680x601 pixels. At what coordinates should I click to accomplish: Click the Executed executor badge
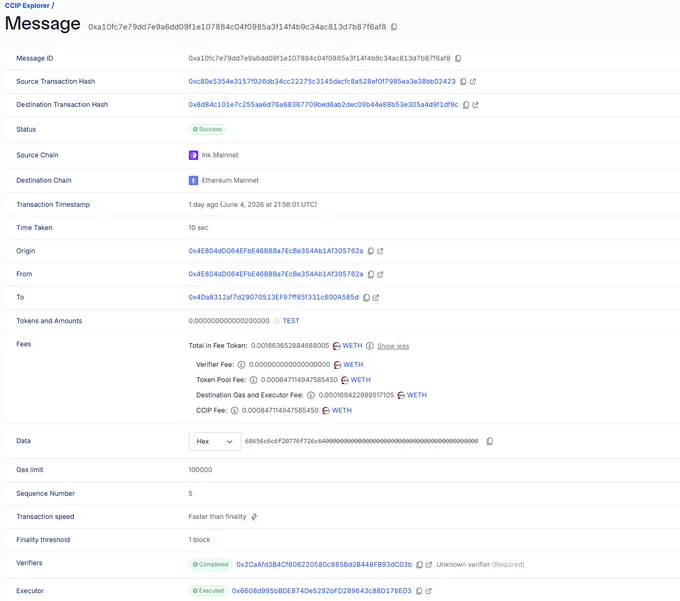pyautogui.click(x=208, y=591)
